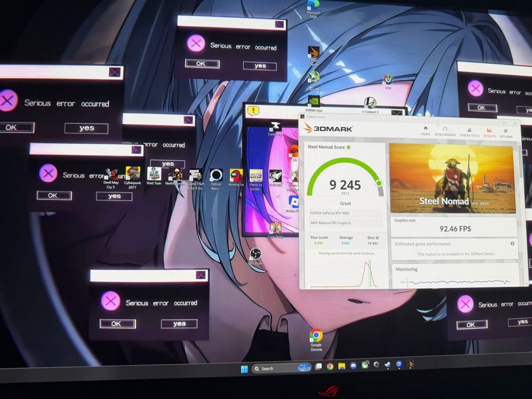Launch the 3DMark Demo desktop shortcut
The image size is (532, 399).
(314, 56)
